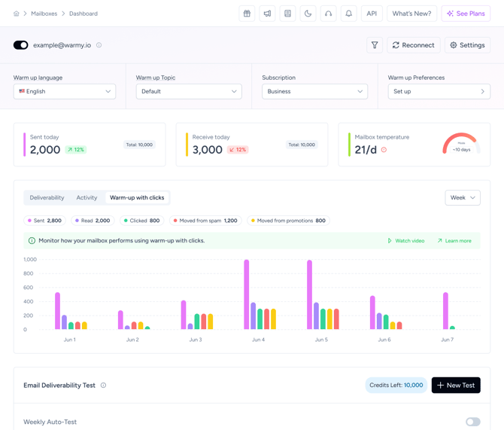Click the home icon in breadcrumb

pyautogui.click(x=16, y=14)
